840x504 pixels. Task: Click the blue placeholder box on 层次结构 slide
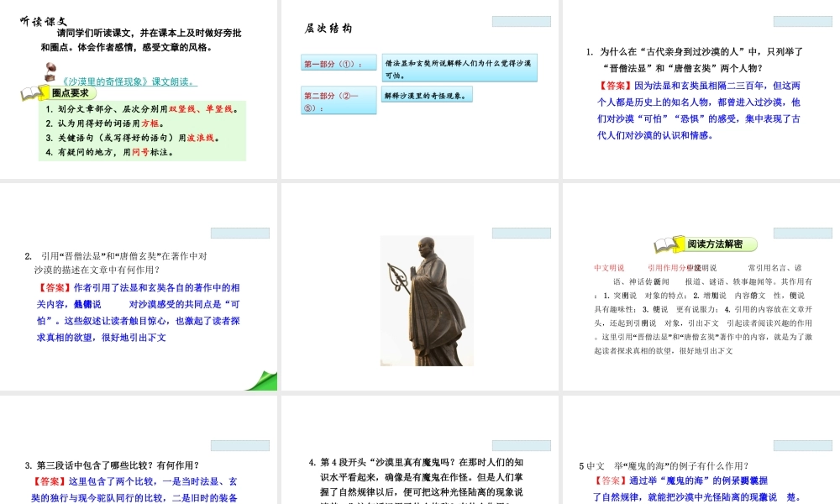(x=522, y=22)
